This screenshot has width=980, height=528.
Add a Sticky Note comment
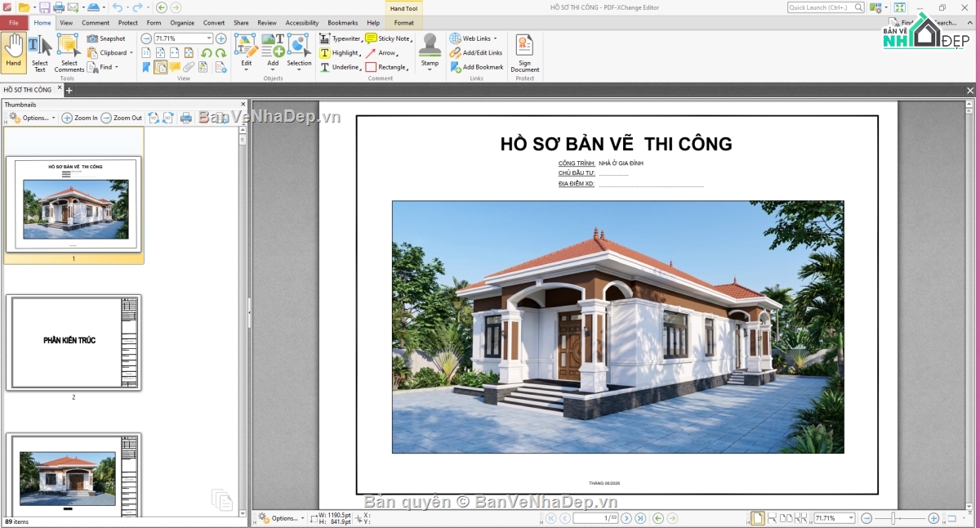[388, 38]
